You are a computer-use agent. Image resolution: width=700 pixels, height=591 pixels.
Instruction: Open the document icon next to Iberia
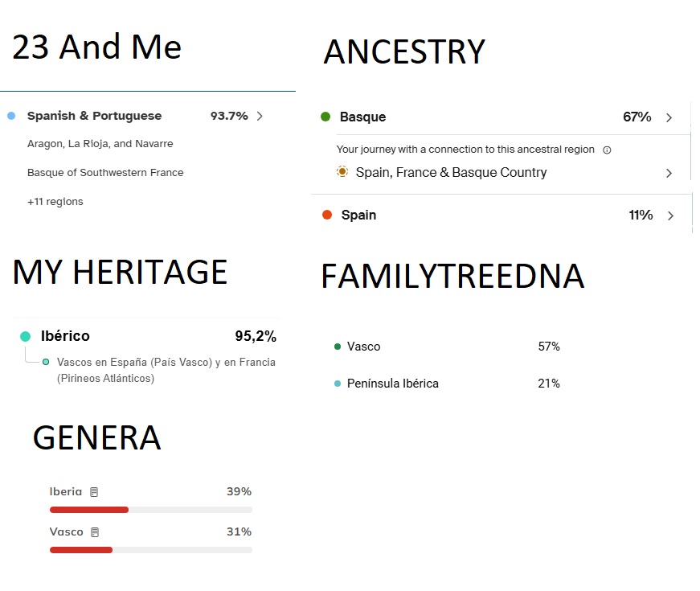click(x=94, y=492)
